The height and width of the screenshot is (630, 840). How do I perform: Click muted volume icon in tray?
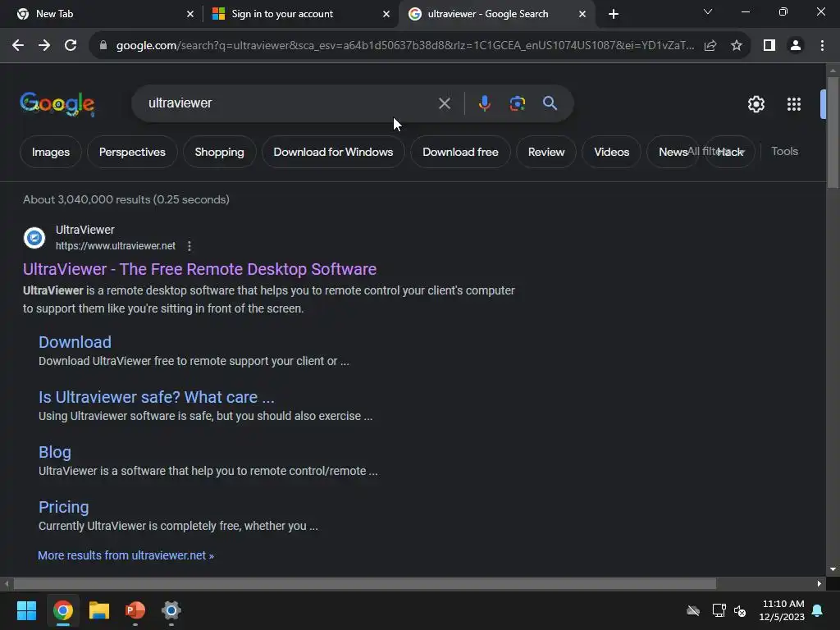[740, 610]
